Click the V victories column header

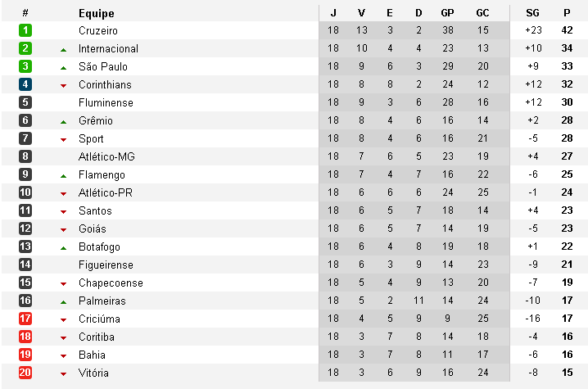(362, 13)
